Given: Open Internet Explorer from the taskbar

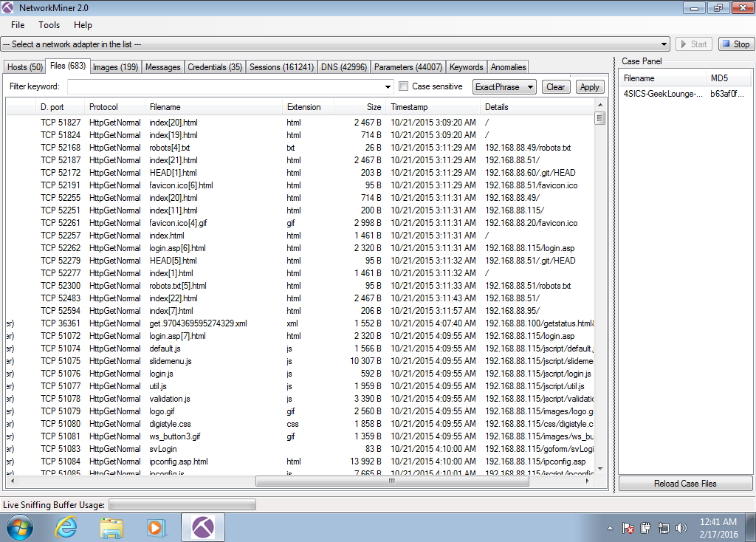Looking at the screenshot, I should [x=67, y=527].
